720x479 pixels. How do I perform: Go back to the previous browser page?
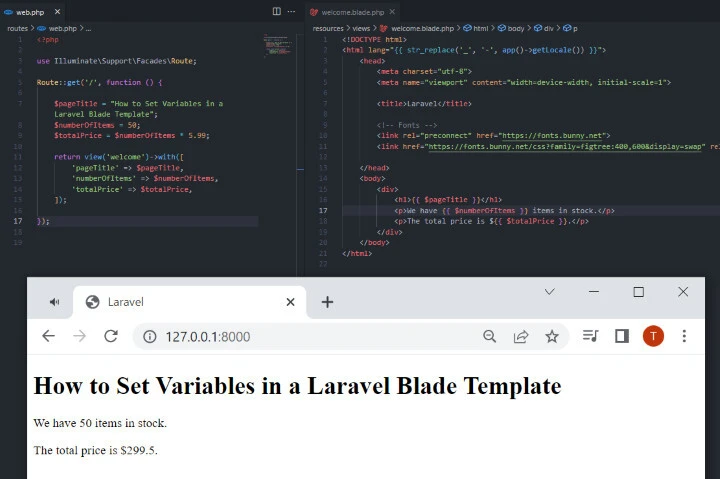[x=48, y=336]
